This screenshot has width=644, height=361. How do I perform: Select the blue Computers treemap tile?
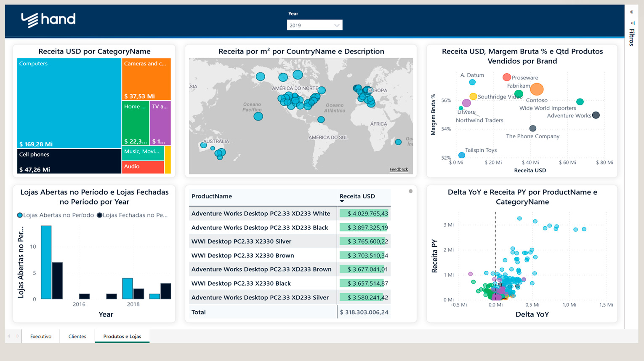click(69, 103)
